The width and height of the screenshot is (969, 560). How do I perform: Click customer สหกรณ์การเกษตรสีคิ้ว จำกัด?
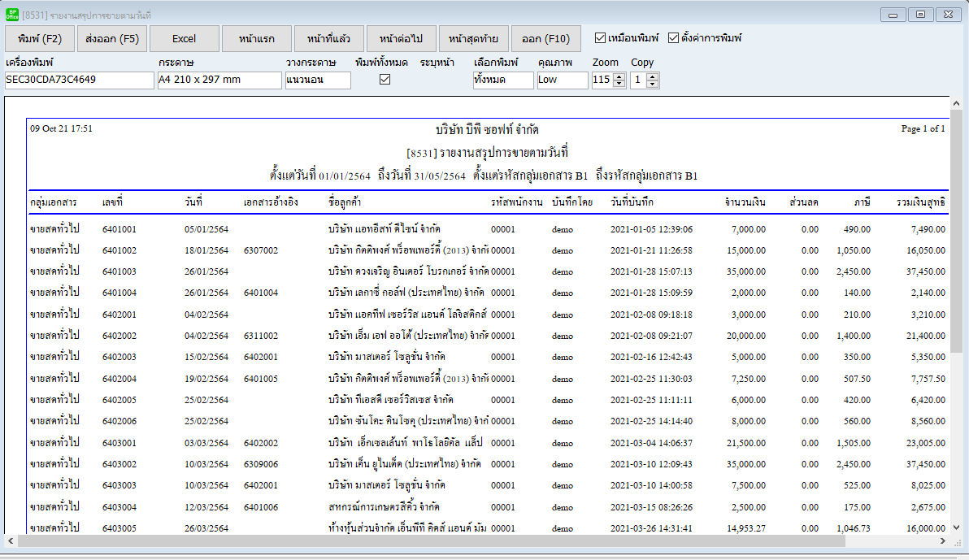384,507
